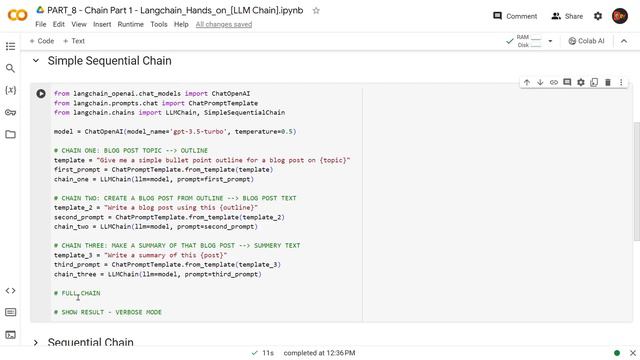Close the bottom status bar
The height and width of the screenshot is (360, 640).
pos(633,353)
